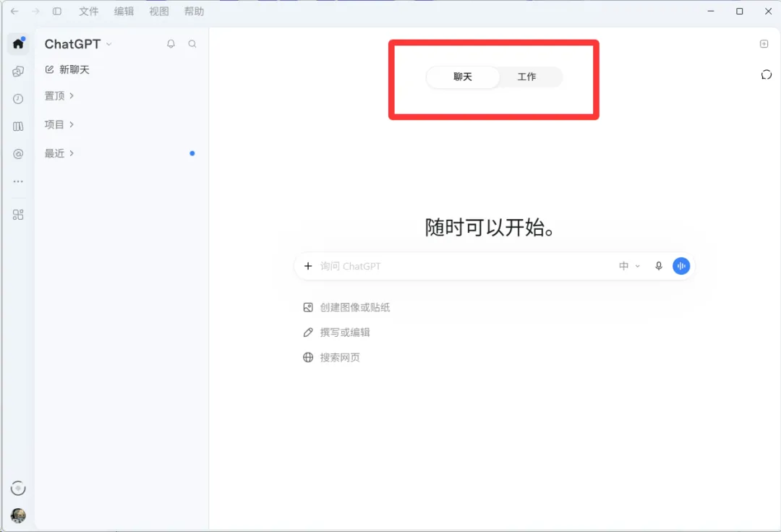Expand the 项目 section
The width and height of the screenshot is (781, 532).
pos(59,124)
